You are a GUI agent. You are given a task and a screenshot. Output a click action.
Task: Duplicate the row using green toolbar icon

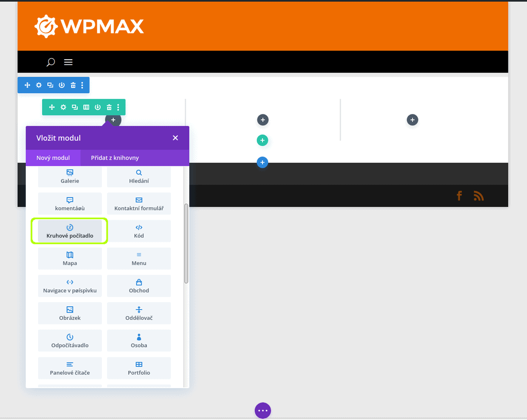click(x=75, y=107)
